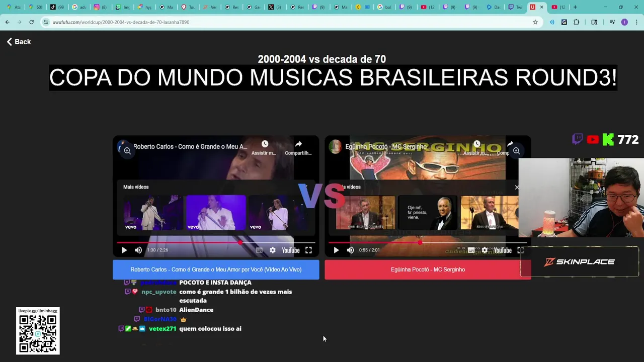Open MC Serginho video channel avatar
This screenshot has height=362, width=644.
pos(335,146)
